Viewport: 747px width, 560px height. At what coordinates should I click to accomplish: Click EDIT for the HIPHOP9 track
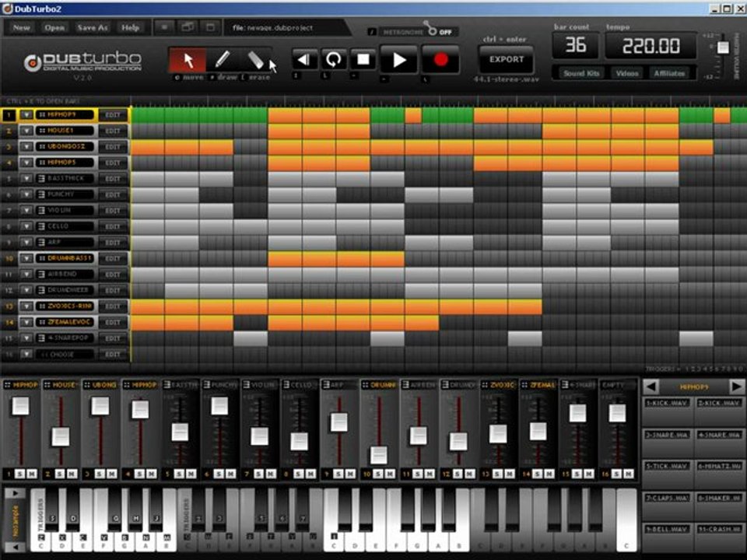(113, 115)
